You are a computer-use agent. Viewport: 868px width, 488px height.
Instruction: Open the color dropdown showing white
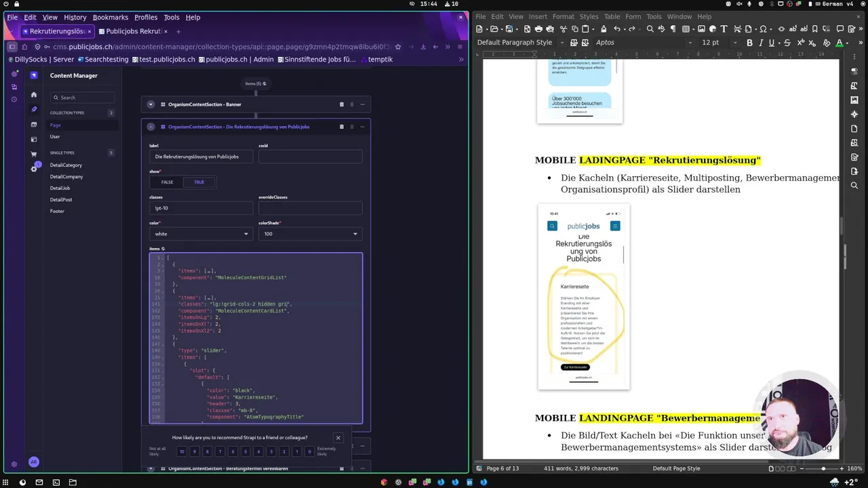[201, 234]
